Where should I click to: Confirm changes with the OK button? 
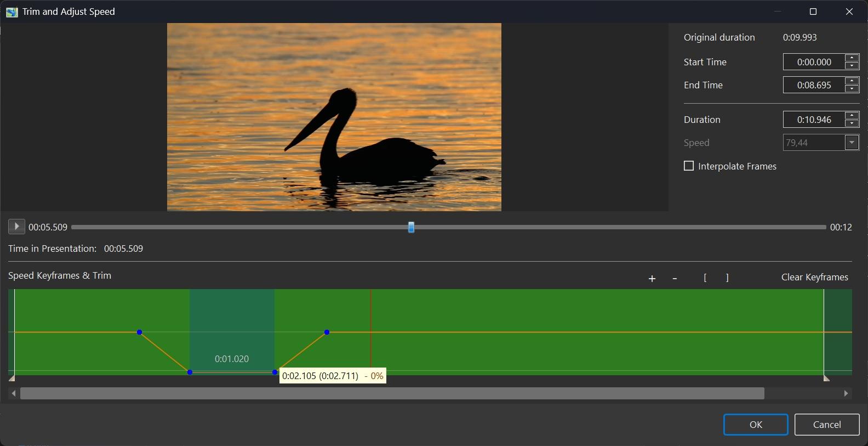click(x=756, y=425)
